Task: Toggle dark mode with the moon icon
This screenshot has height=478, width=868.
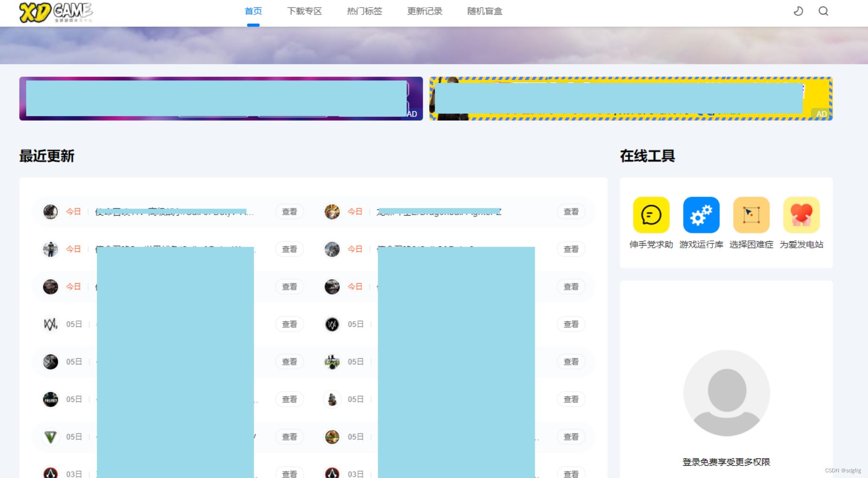Action: tap(798, 11)
